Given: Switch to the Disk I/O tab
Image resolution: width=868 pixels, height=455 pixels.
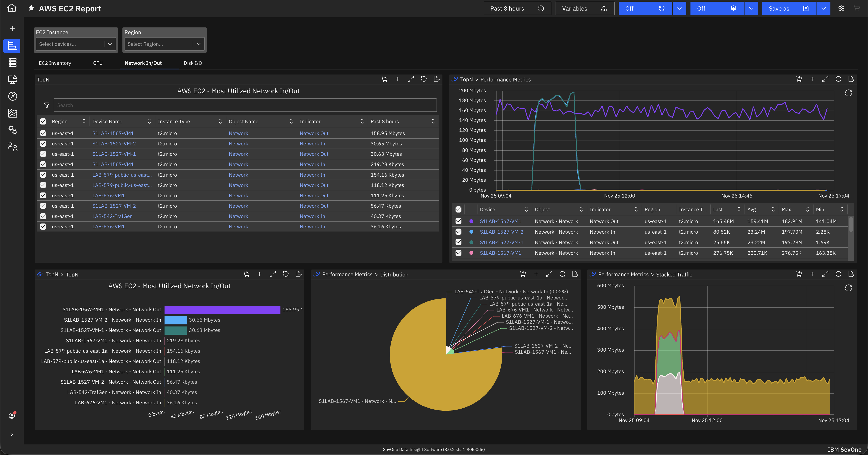Looking at the screenshot, I should (x=193, y=63).
